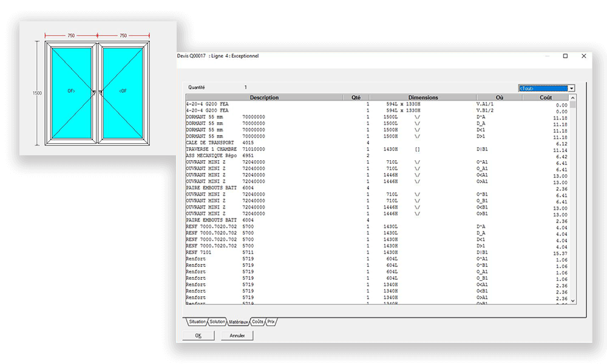Open the <Tout> filter dropdown
The width and height of the screenshot is (607, 364).
572,88
